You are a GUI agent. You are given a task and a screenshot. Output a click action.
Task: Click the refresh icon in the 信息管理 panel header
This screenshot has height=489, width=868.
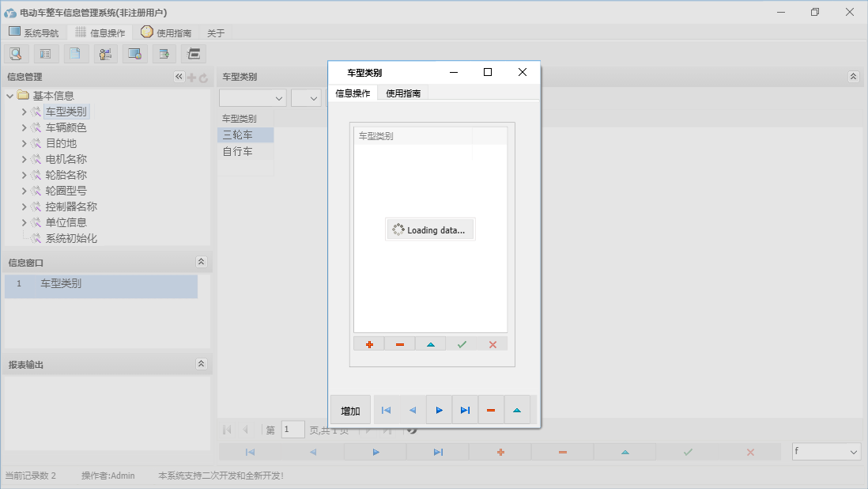pos(203,78)
